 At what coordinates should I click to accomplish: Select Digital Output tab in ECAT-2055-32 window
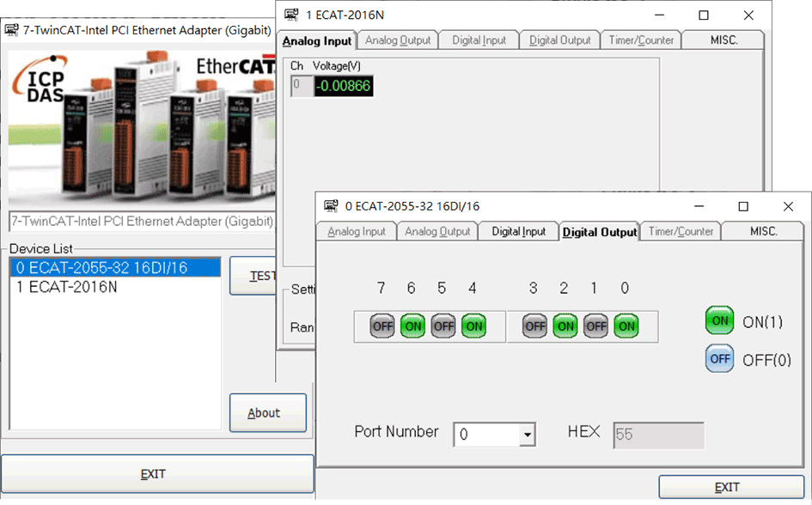point(600,231)
